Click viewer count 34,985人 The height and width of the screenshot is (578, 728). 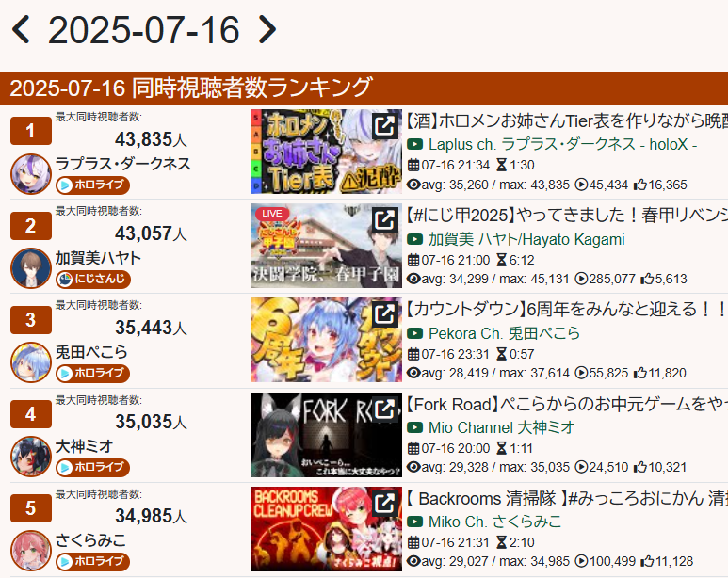151,516
